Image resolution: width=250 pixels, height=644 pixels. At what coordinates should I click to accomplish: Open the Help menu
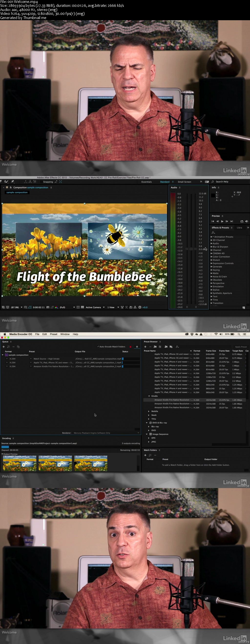coord(75,334)
